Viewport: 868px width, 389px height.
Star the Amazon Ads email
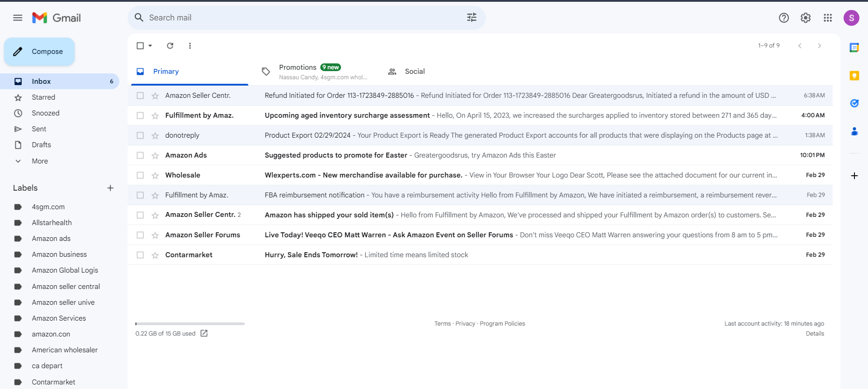(x=155, y=155)
